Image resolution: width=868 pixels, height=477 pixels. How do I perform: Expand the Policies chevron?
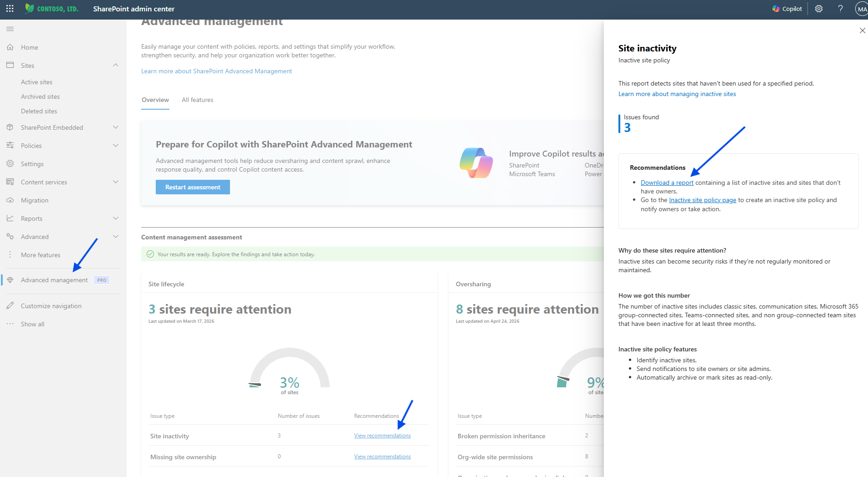pos(116,146)
